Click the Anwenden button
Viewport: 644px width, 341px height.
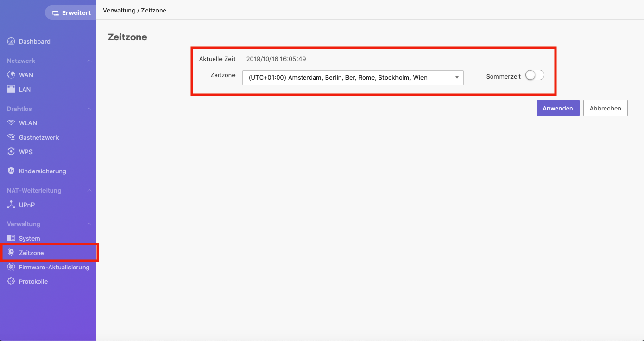[558, 108]
